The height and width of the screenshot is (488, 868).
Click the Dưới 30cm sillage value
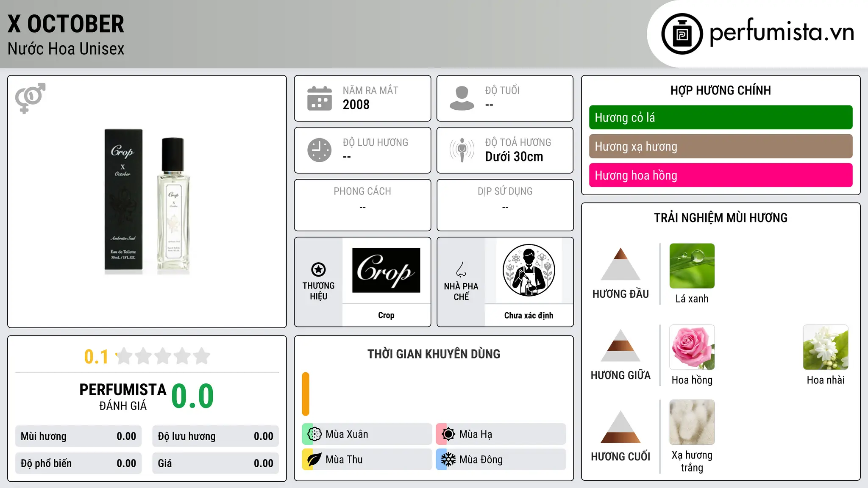point(514,157)
